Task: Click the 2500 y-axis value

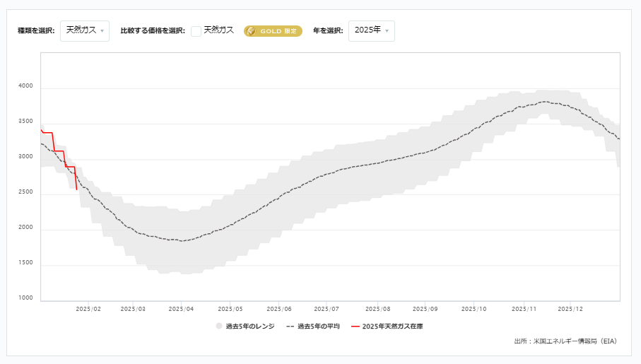Action: click(25, 192)
